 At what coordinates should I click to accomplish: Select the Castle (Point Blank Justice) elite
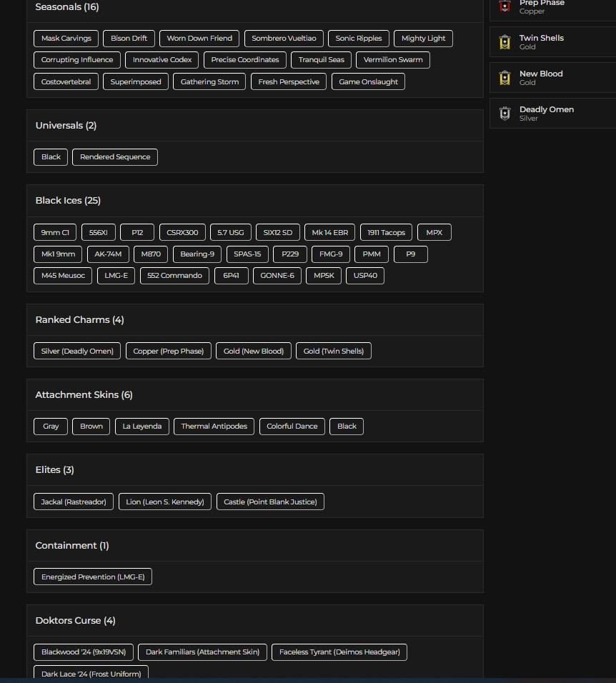tap(270, 502)
